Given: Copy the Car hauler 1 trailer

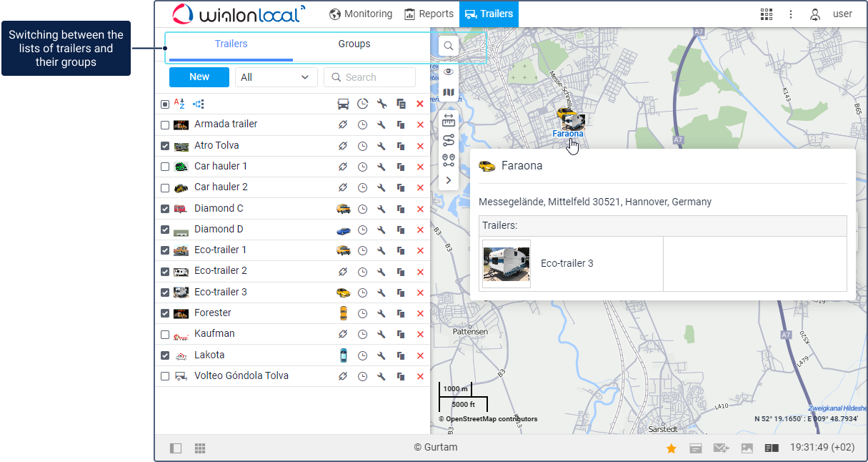Looking at the screenshot, I should tap(401, 167).
